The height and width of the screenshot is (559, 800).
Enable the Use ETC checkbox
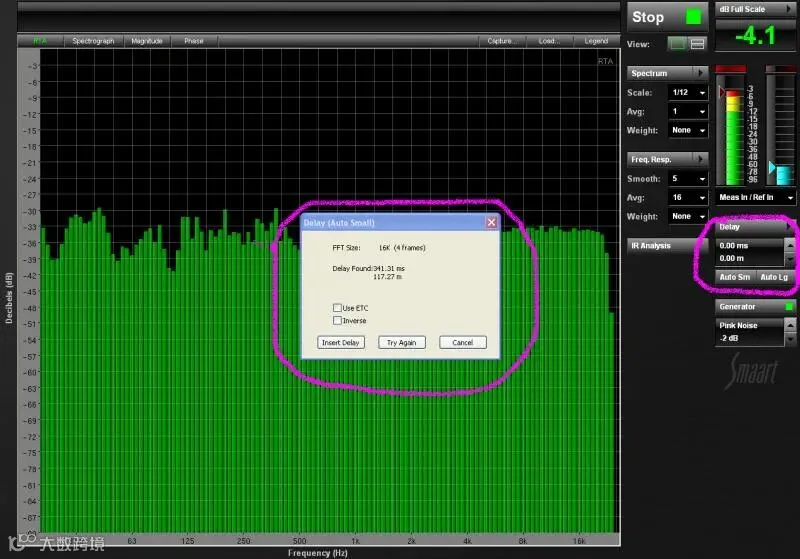click(337, 308)
